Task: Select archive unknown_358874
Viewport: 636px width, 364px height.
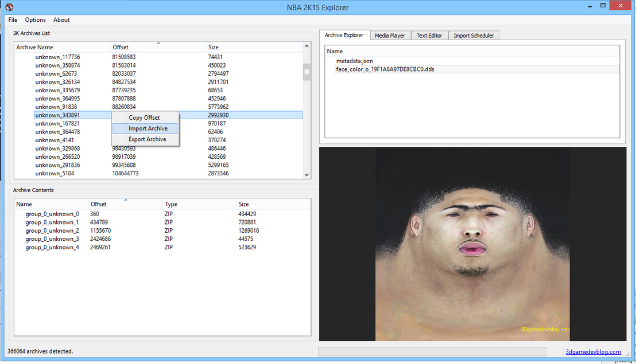Action: 57,65
